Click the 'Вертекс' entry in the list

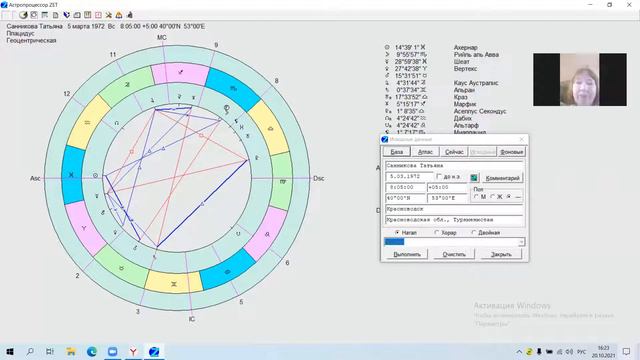coord(465,69)
